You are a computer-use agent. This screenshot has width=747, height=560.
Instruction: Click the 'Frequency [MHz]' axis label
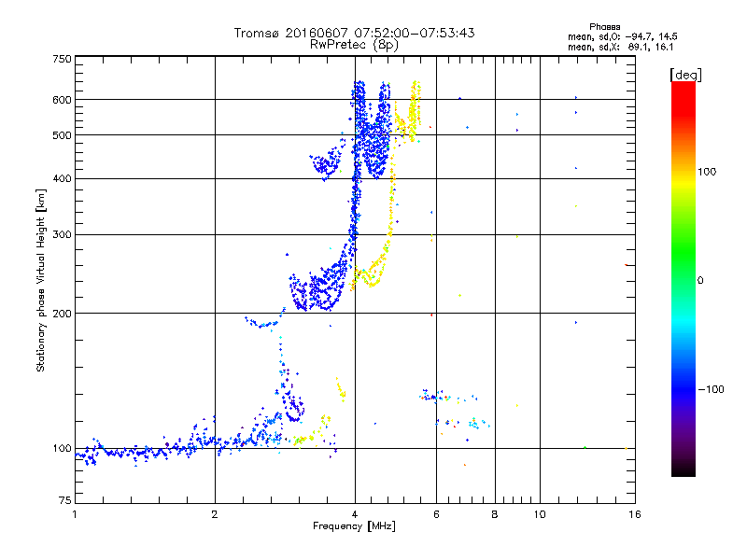click(x=354, y=526)
